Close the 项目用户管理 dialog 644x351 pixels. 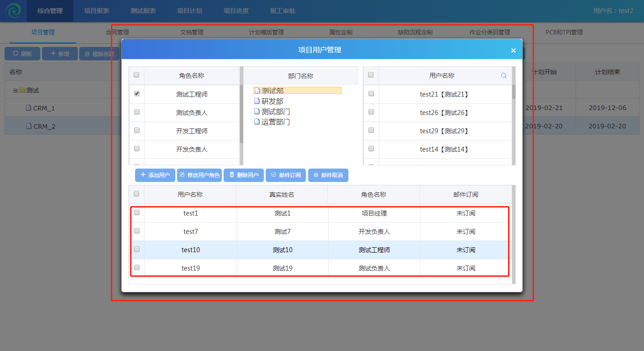(x=513, y=51)
